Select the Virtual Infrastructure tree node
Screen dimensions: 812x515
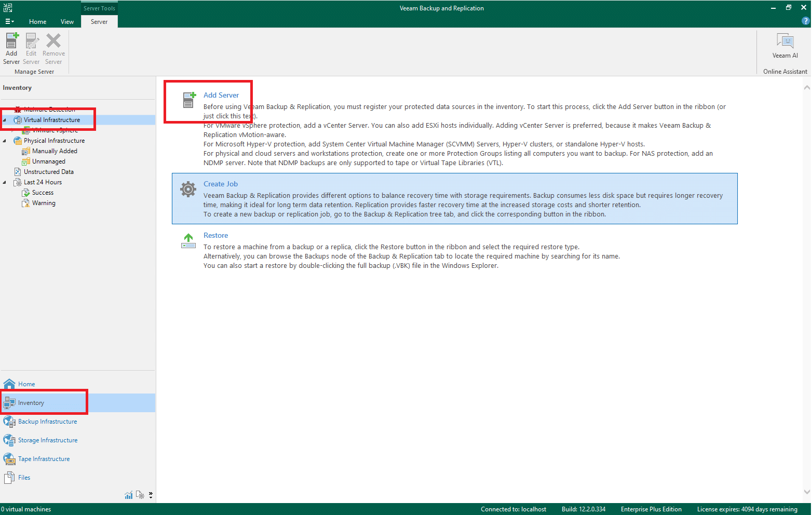[52, 120]
